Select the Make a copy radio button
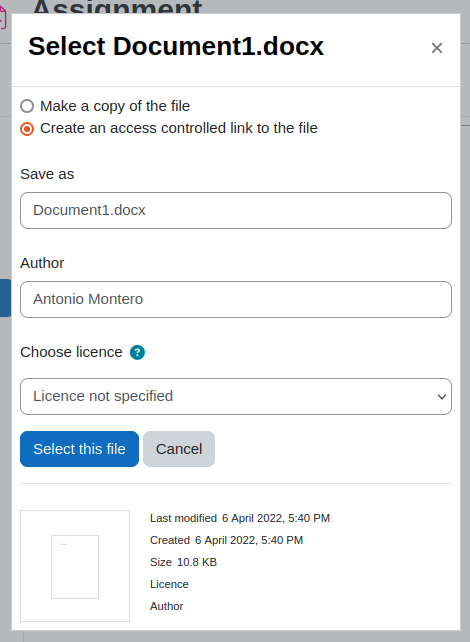Viewport: 470px width, 642px height. [27, 106]
